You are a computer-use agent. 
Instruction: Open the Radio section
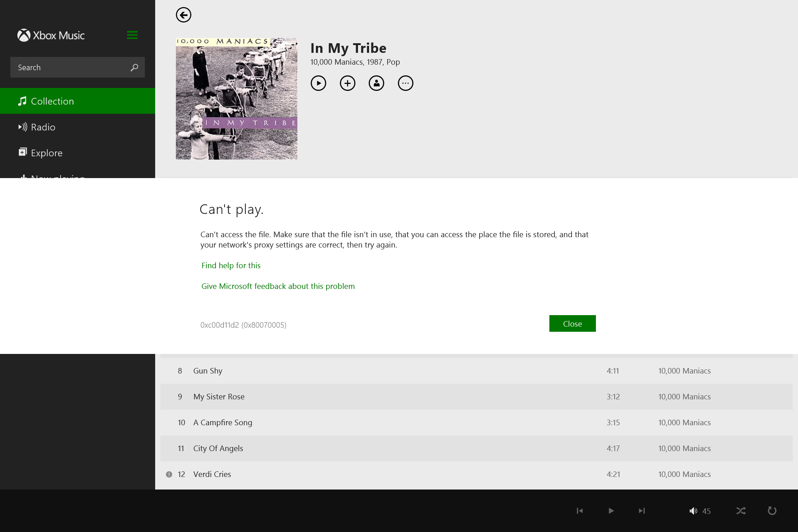point(43,127)
